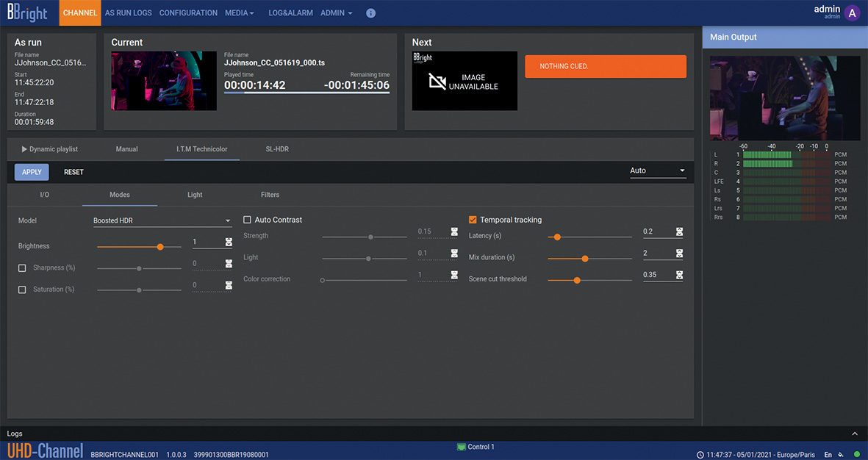Click the green status indicator dot

pyautogui.click(x=857, y=455)
